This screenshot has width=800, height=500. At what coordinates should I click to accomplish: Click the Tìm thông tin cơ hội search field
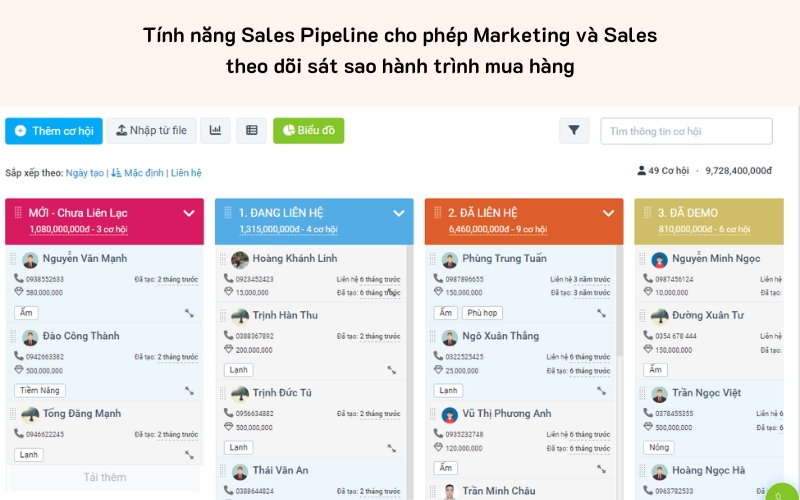[x=686, y=131]
